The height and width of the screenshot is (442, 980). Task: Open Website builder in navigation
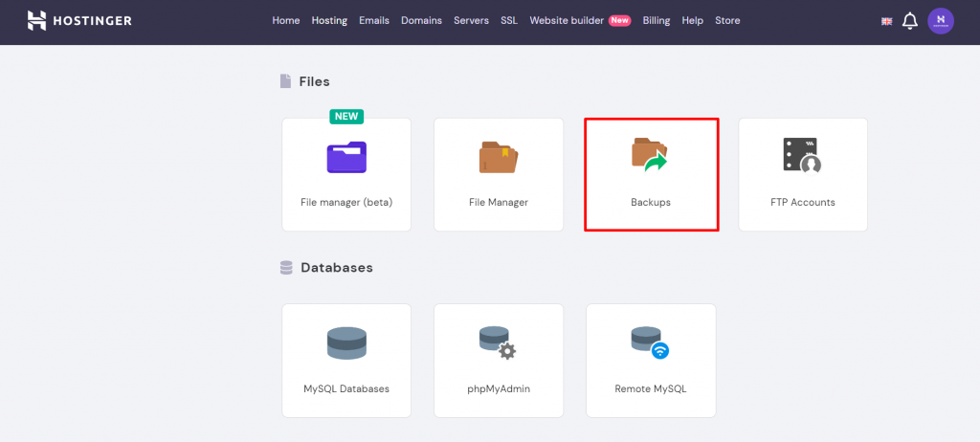[x=567, y=21]
